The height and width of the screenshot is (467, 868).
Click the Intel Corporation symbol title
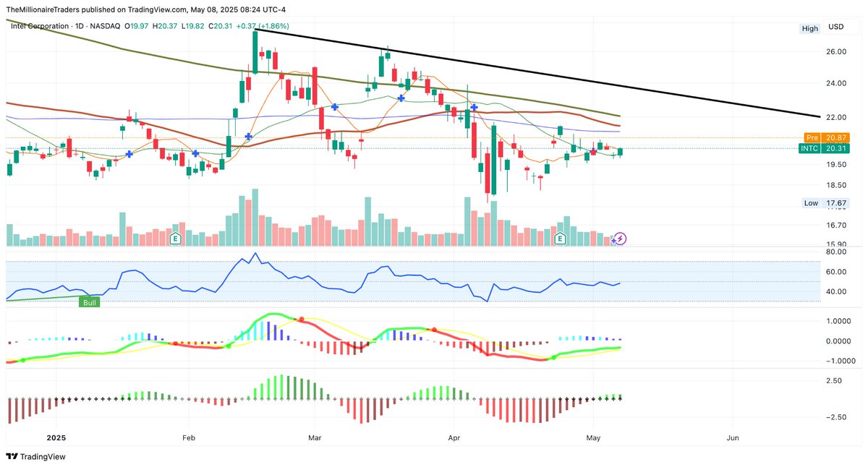point(38,26)
